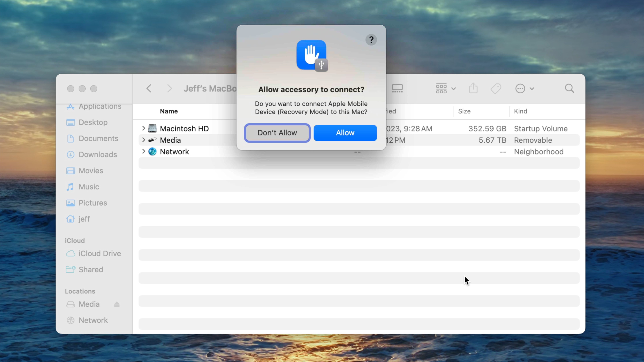Screen dimensions: 644x362
Task: Open the ellipsis action menu
Action: [524, 88]
